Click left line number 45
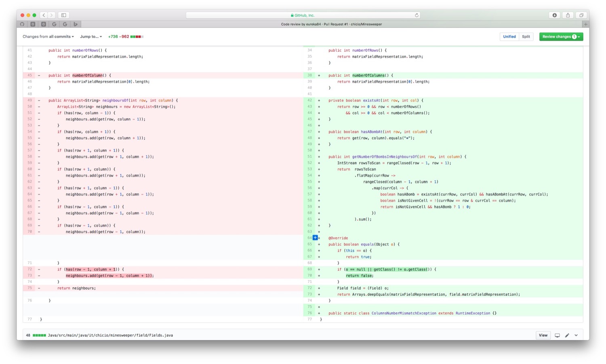Screen dimensions: 606x364 point(29,76)
